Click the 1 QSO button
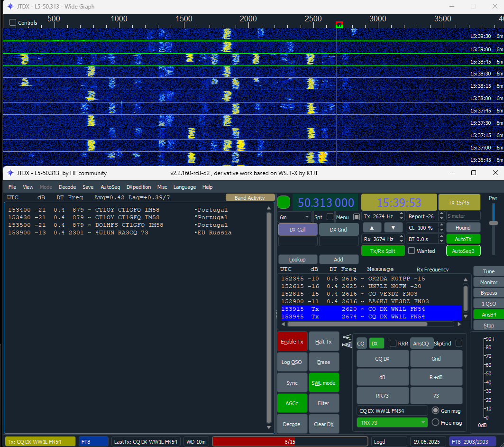This screenshot has height=447, width=504. tap(488, 304)
